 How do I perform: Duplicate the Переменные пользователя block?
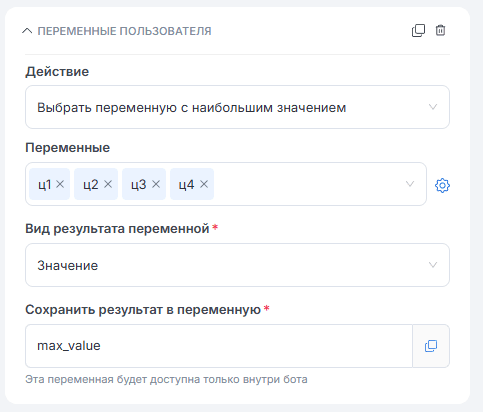coord(418,31)
